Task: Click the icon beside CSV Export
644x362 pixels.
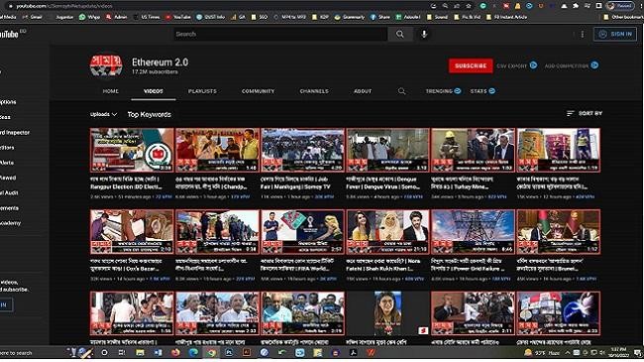Action: click(x=533, y=65)
